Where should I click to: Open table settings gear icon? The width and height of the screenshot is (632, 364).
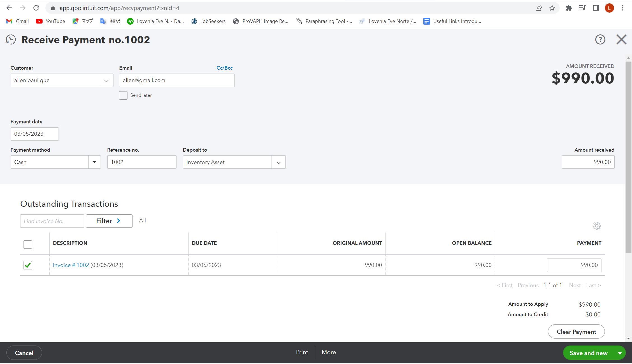[596, 226]
